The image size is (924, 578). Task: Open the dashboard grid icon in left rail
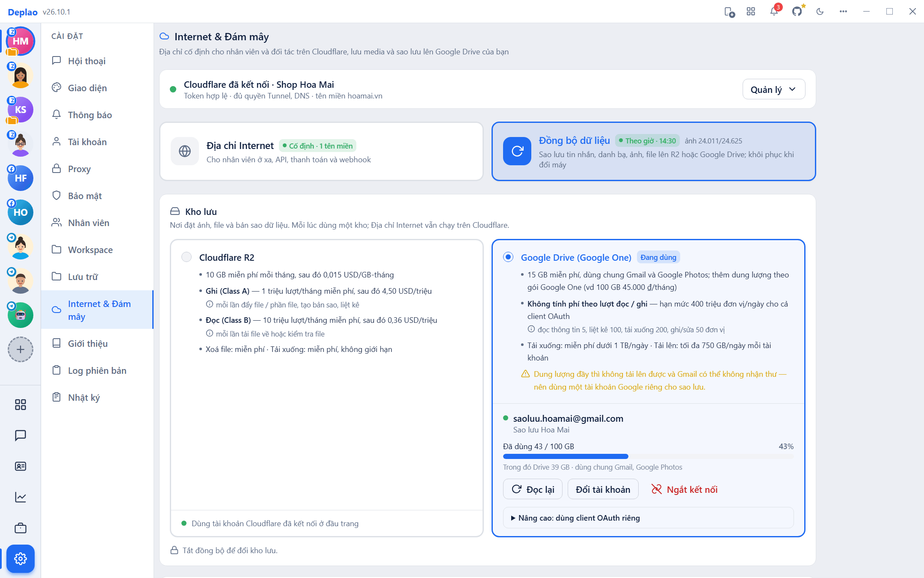[21, 405]
